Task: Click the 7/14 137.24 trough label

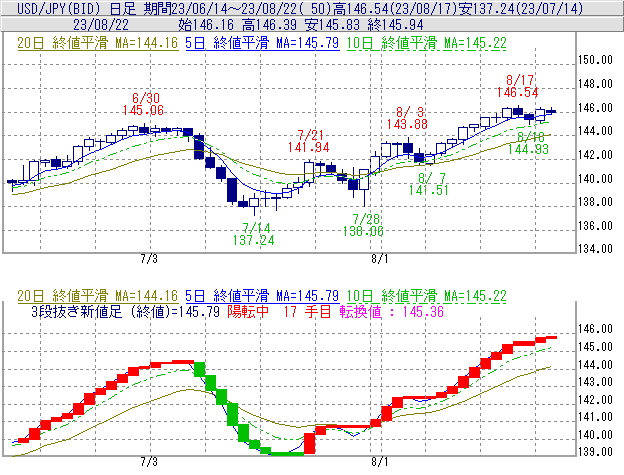Action: point(254,234)
